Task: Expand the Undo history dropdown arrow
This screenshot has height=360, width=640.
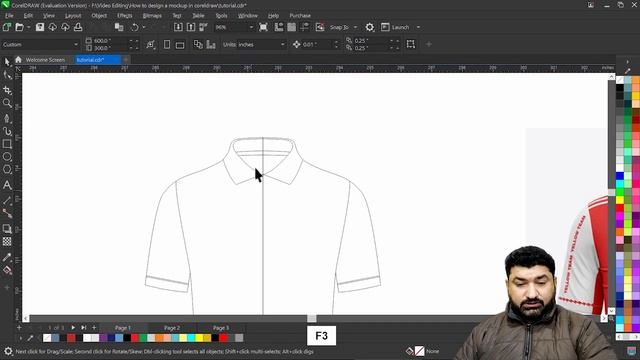Action: point(144,27)
